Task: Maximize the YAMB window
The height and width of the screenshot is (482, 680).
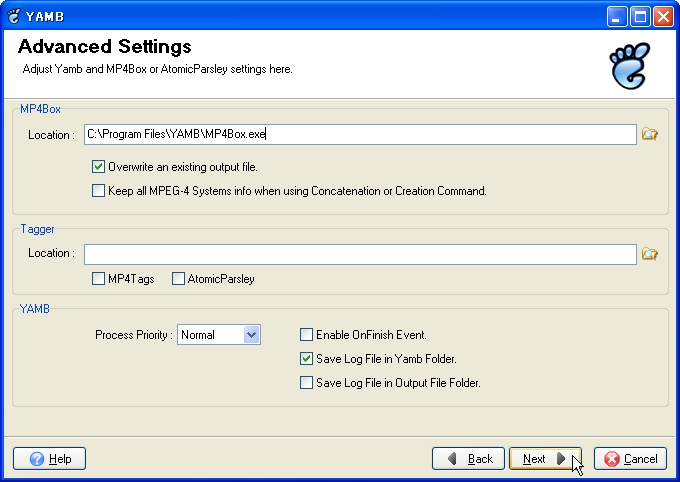Action: click(x=640, y=16)
